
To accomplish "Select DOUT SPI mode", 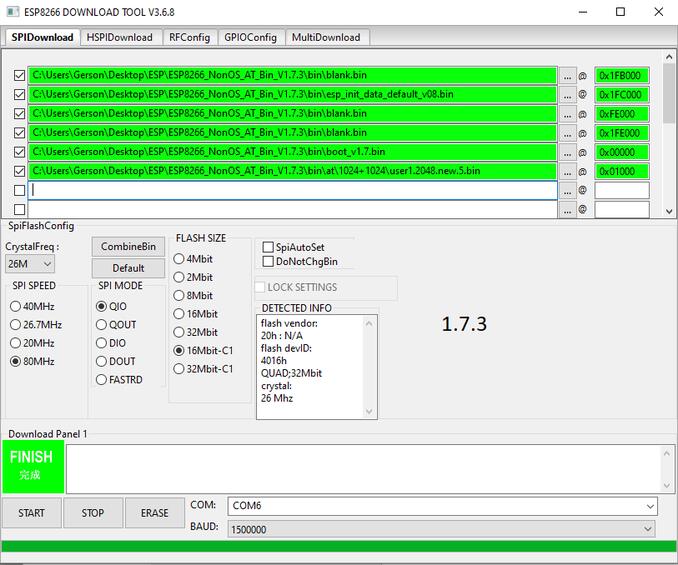I will (101, 361).
